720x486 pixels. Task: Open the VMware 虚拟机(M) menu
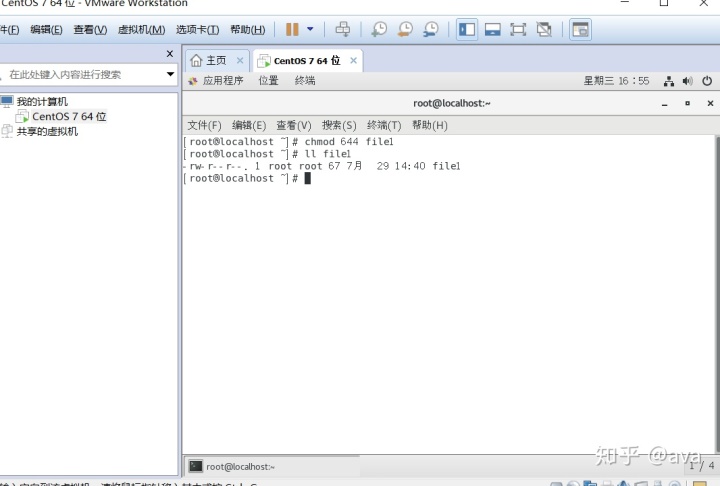pos(141,29)
